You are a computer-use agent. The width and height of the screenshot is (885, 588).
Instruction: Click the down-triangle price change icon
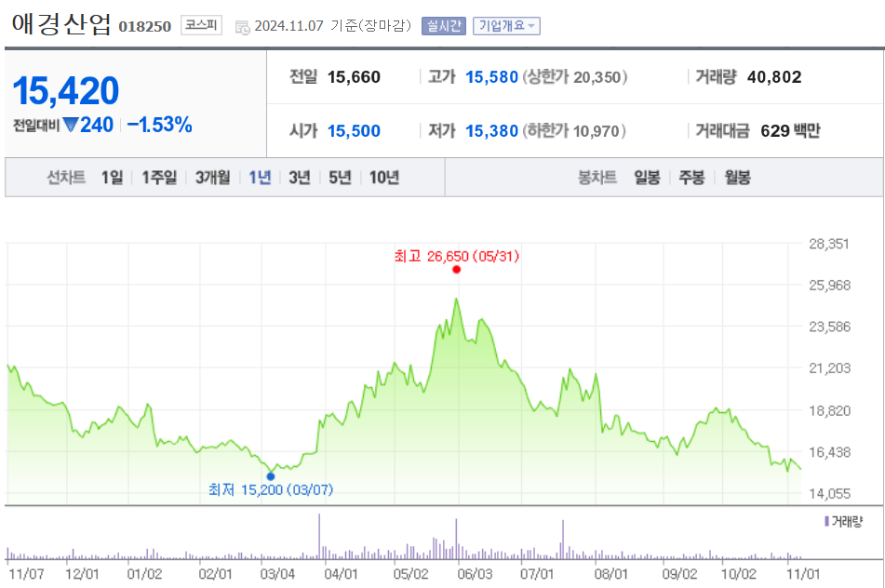(71, 125)
